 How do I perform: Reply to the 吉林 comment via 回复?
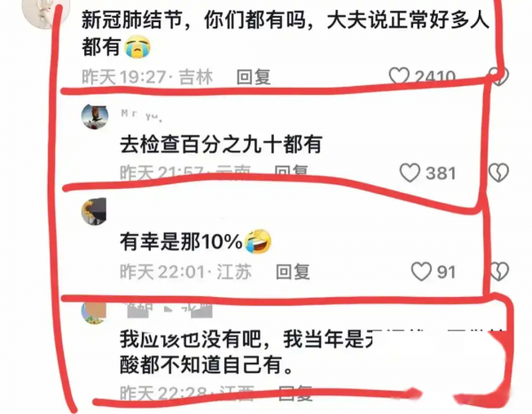click(254, 77)
